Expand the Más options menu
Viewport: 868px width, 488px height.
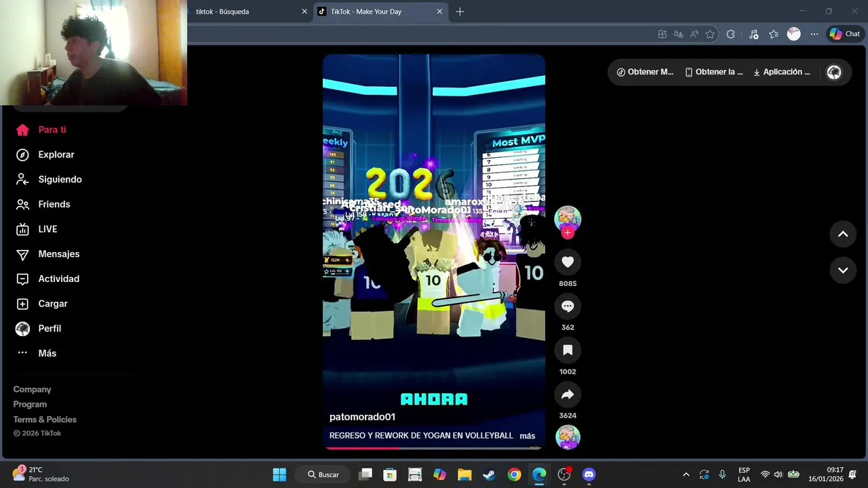click(x=37, y=353)
